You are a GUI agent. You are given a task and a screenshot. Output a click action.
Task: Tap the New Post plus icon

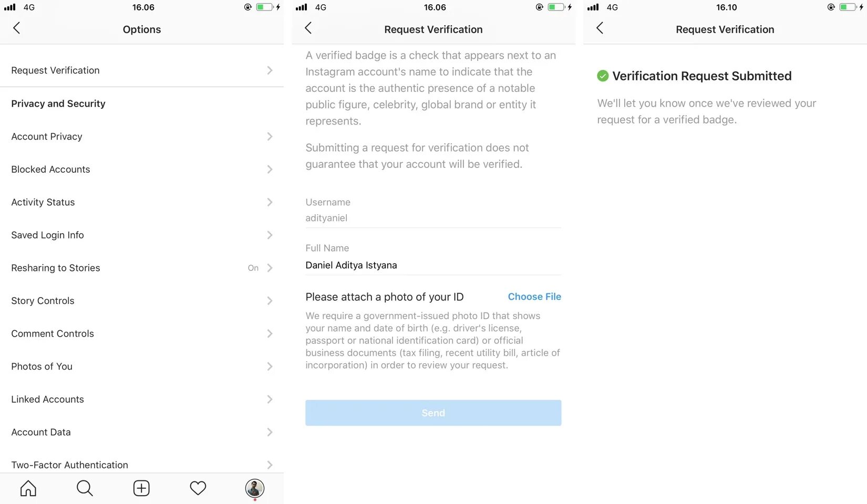click(141, 488)
